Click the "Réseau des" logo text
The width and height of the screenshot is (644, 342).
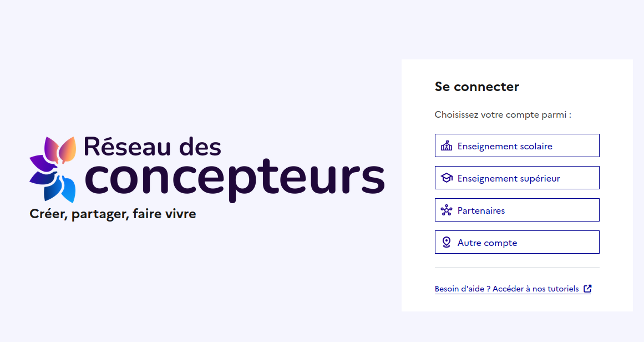(x=153, y=147)
